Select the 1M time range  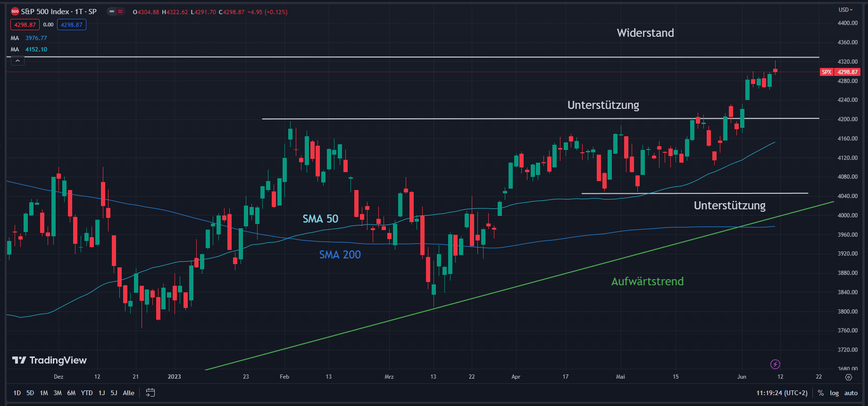(44, 393)
